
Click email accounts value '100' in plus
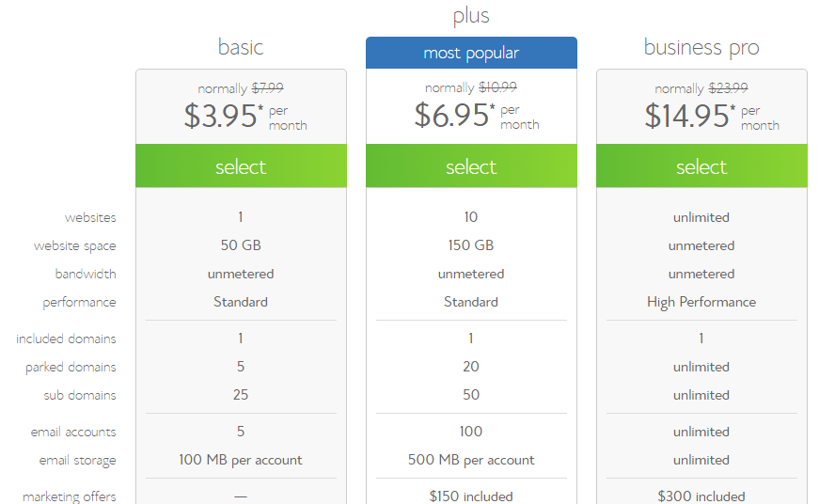point(471,432)
